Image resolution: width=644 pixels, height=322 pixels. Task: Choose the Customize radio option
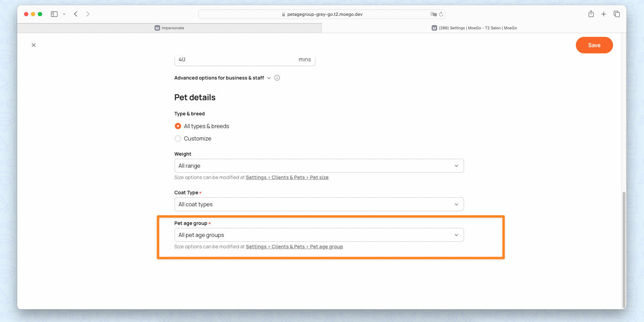point(178,138)
